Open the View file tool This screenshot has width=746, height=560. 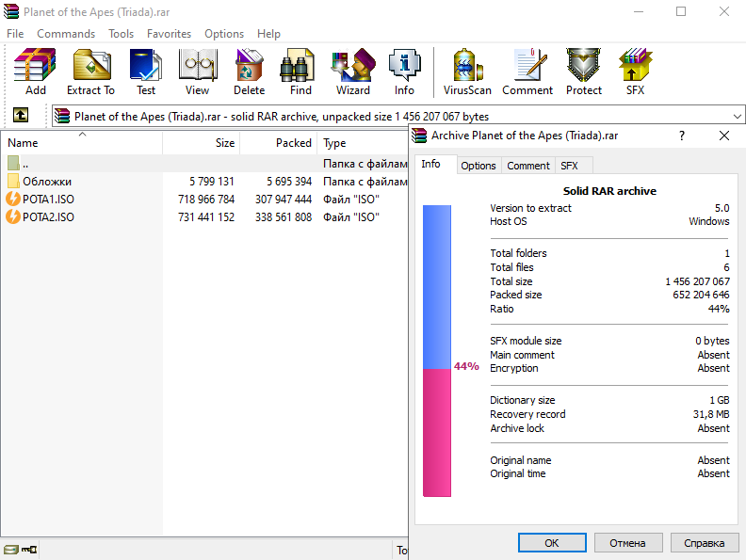point(197,72)
